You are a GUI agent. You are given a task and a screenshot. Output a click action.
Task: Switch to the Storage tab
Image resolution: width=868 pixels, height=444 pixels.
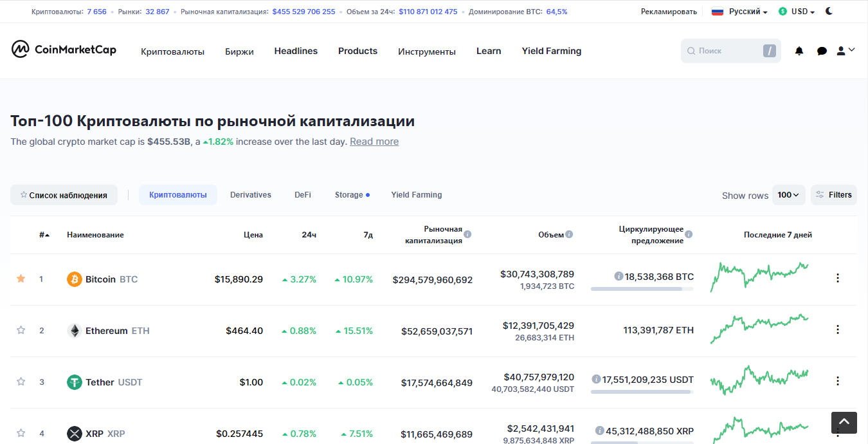coord(352,195)
